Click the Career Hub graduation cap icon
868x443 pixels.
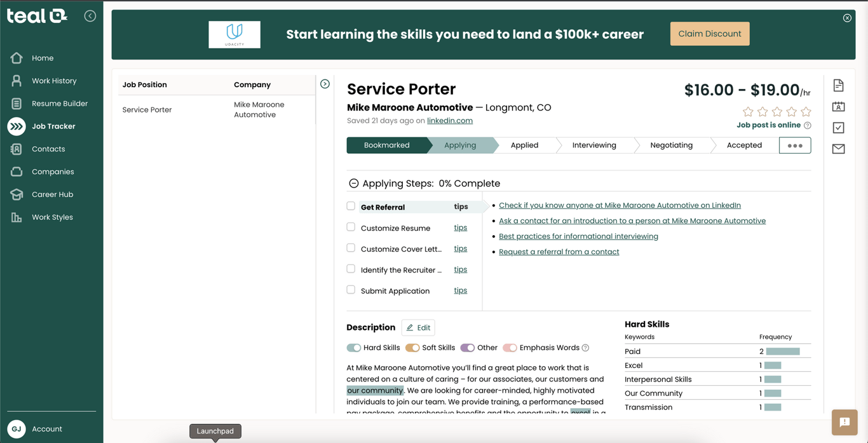click(x=17, y=194)
